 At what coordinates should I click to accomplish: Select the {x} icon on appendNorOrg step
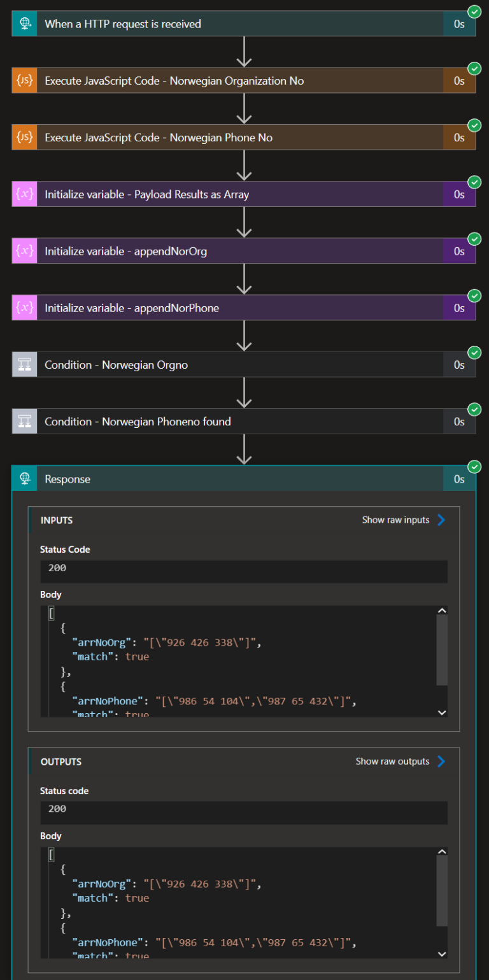click(24, 250)
